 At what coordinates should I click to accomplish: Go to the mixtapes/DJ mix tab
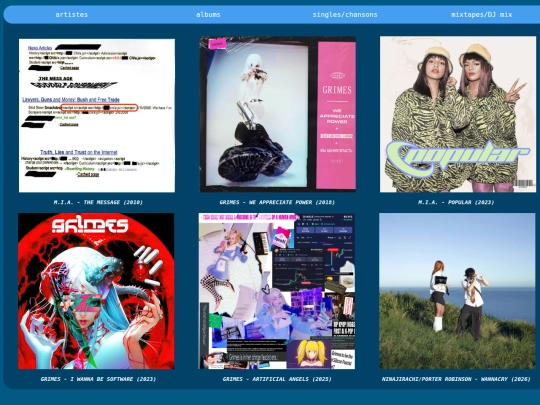coord(481,14)
